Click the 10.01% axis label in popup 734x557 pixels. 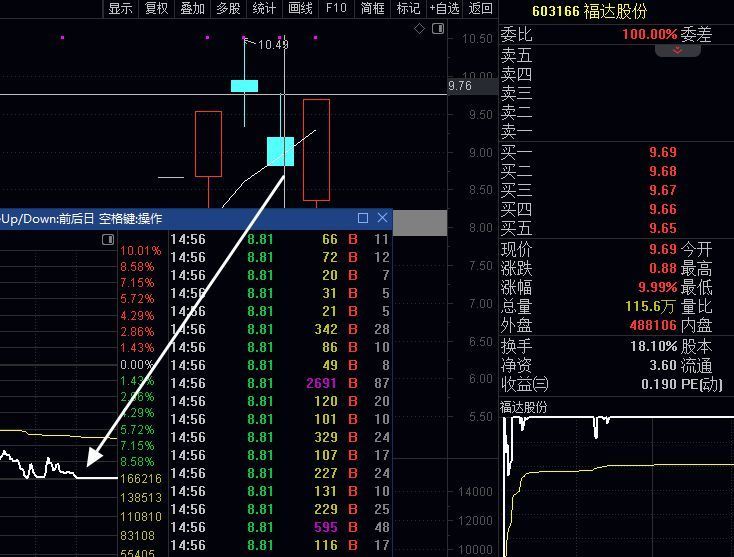[x=140, y=250]
